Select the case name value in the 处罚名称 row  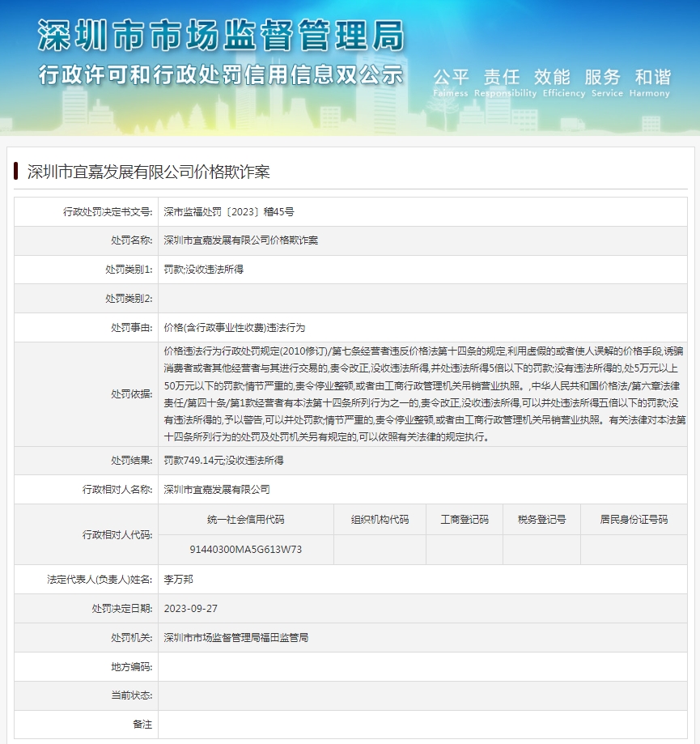pos(241,240)
